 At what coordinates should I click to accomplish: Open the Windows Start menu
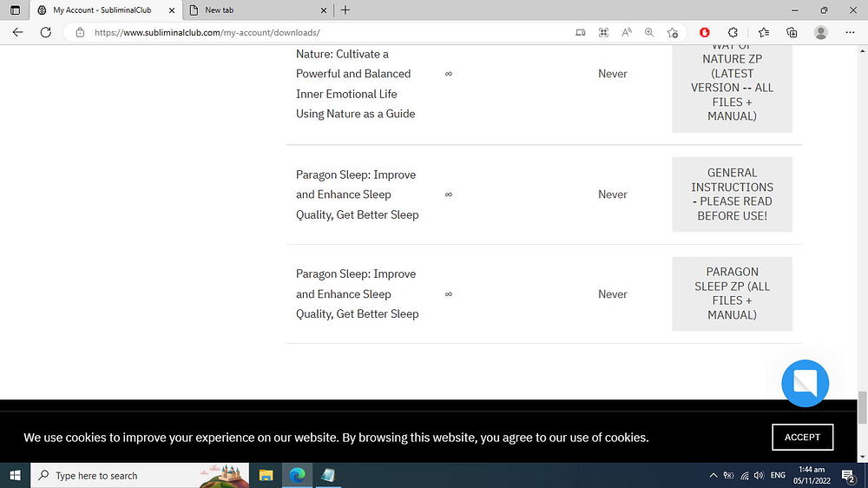tap(15, 475)
